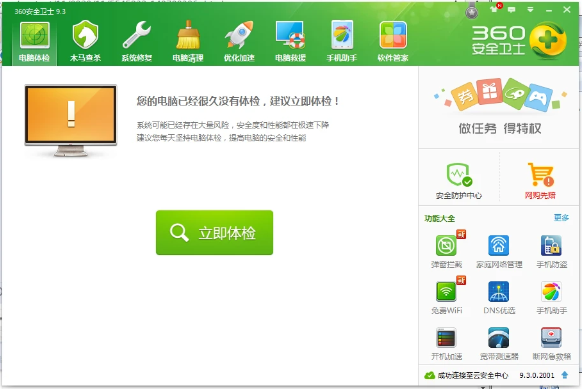
Task: Open the 电脑体检 tab
Action: coord(35,42)
